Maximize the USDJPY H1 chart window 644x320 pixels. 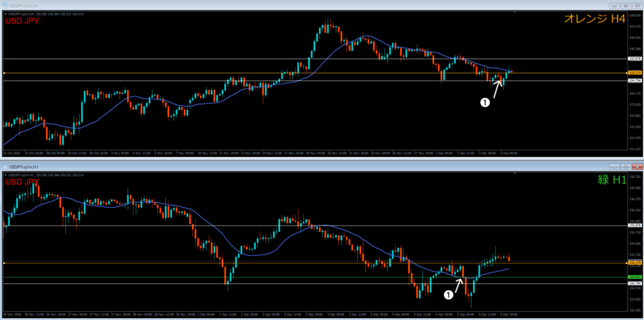[626, 167]
